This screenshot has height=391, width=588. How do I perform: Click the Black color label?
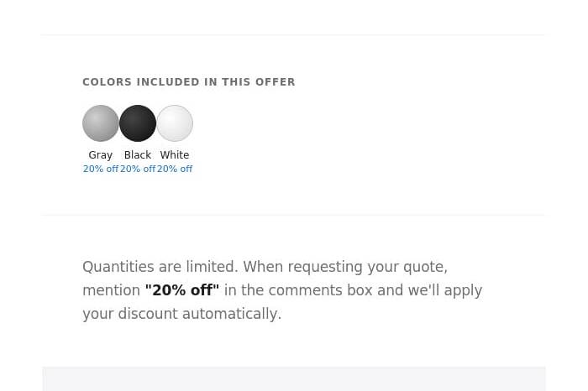tap(138, 155)
